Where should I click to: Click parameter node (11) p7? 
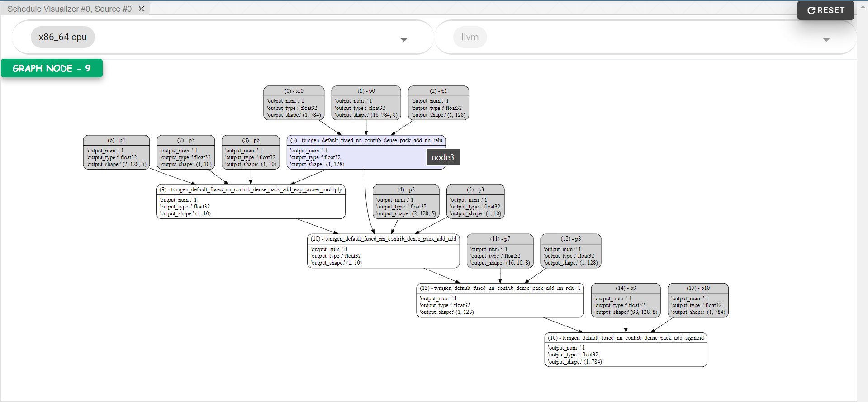(x=500, y=251)
